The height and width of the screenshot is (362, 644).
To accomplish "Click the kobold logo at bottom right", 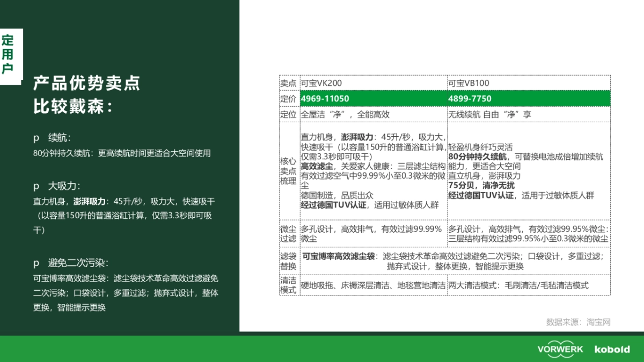I will (613, 349).
